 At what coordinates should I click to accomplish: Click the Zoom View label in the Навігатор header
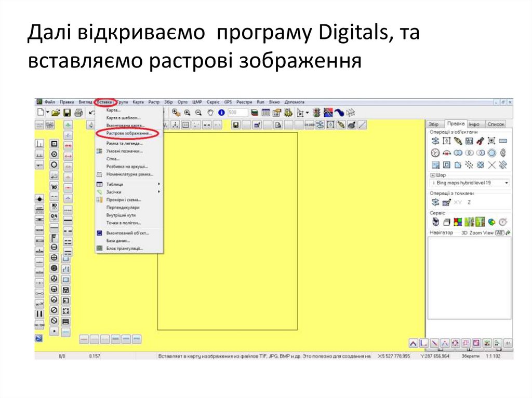click(x=482, y=233)
